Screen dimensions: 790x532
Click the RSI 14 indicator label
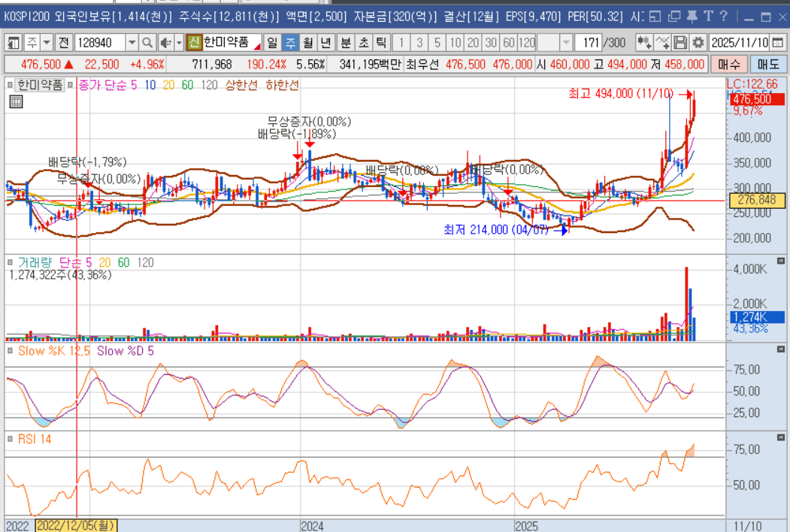35,439
